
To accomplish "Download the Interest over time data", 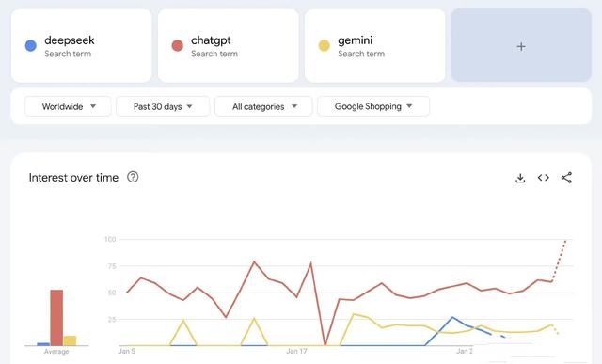I will [x=520, y=178].
